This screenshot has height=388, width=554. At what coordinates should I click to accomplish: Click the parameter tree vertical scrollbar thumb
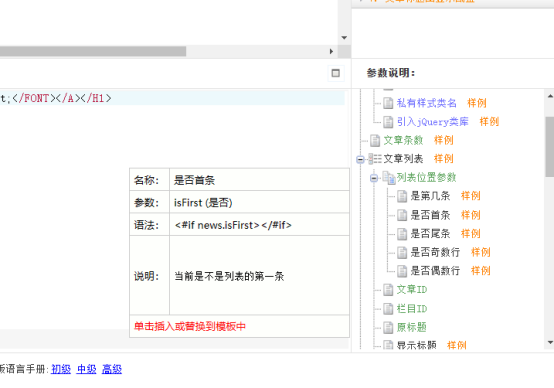coord(550,147)
